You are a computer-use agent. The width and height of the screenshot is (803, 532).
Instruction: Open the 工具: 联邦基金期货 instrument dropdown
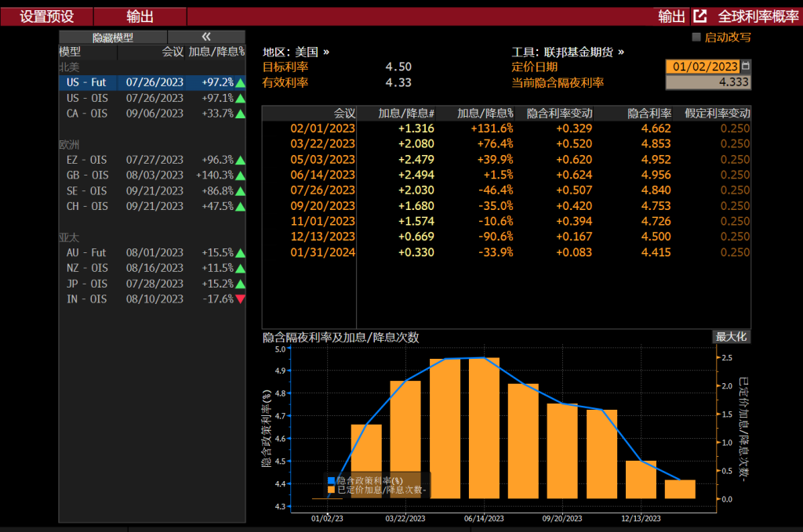pos(568,52)
